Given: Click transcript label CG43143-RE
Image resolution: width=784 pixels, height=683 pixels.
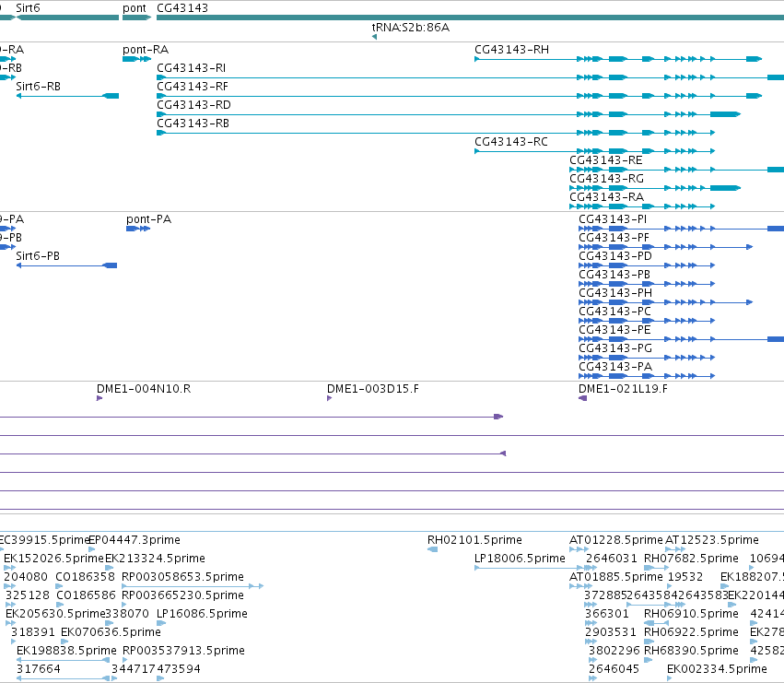Looking at the screenshot, I should [x=606, y=160].
